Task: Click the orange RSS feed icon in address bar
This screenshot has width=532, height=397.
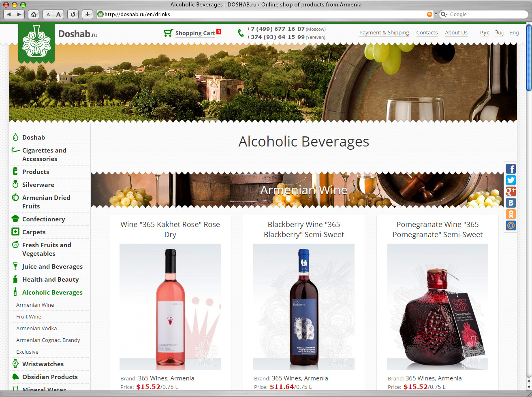Action: coord(429,14)
